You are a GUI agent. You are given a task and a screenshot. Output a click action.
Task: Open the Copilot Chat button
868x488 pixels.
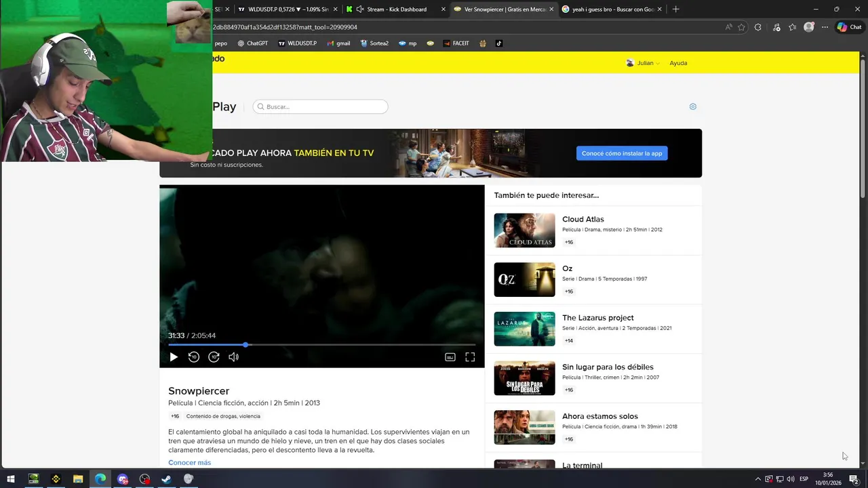pyautogui.click(x=849, y=27)
